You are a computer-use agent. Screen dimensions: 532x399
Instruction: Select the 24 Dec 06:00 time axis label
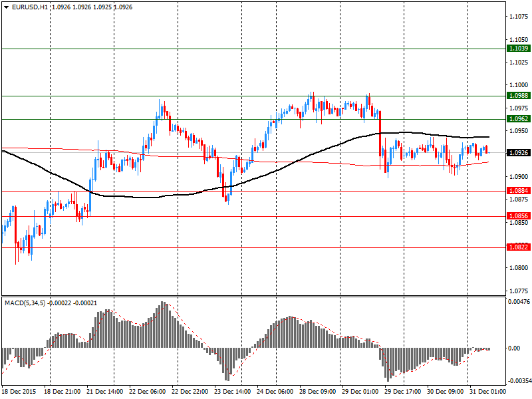[275, 392]
